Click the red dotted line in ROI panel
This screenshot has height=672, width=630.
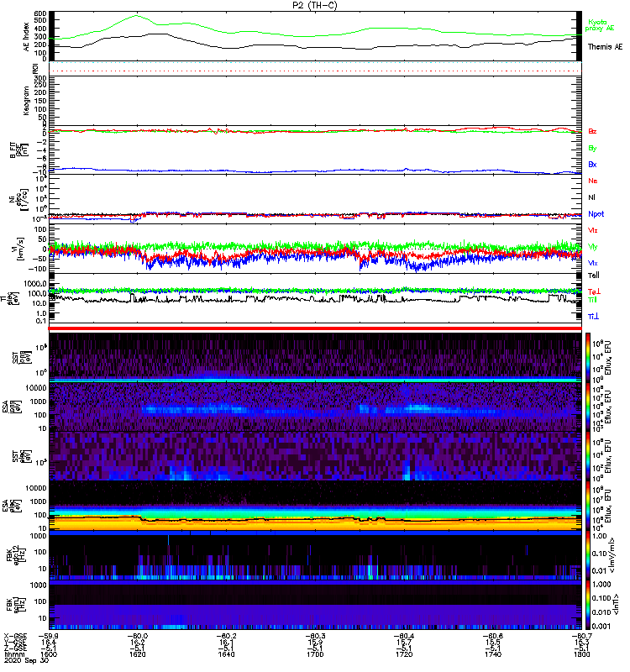tap(315, 71)
